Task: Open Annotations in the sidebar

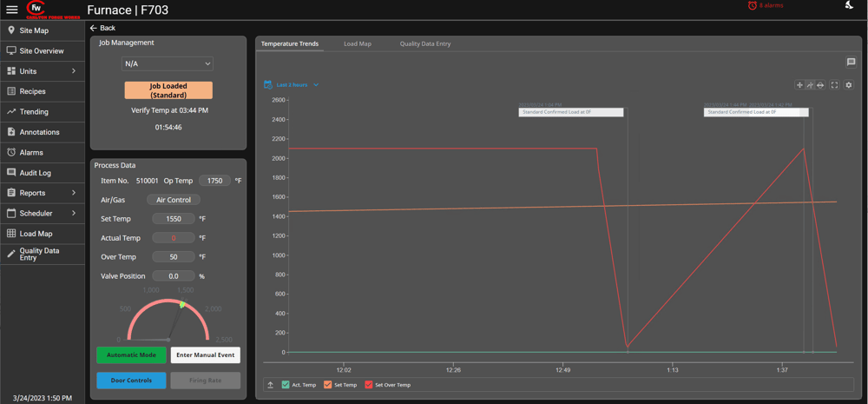Action: 42,132
